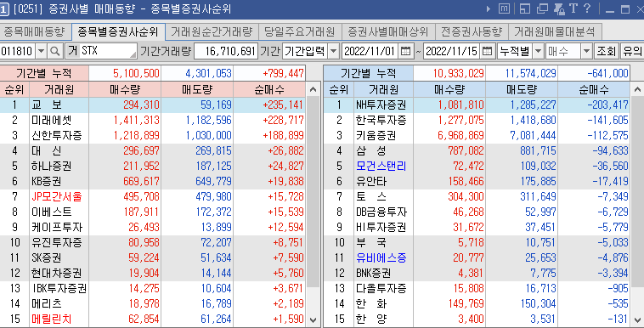Click cumulative net total -641,000
This screenshot has height=328, width=644.
tap(607, 74)
